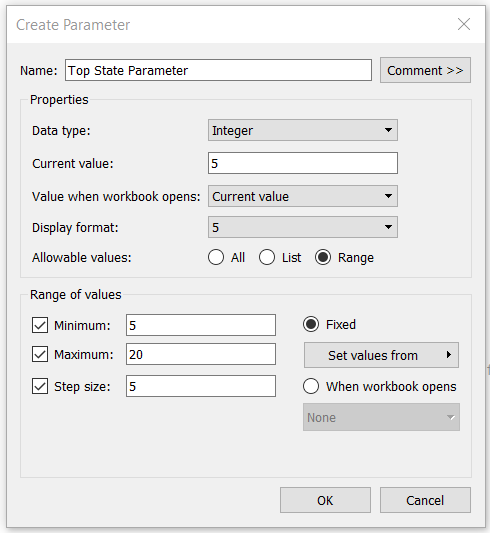Select the All allowable values option
490x533 pixels.
click(x=216, y=257)
